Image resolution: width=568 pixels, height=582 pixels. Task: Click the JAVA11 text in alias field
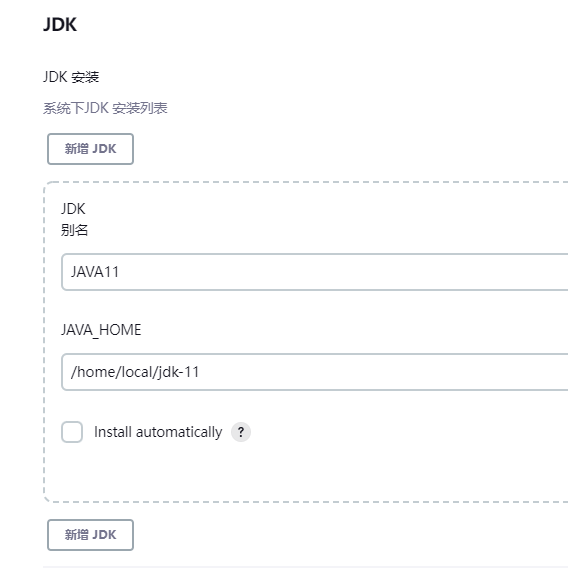click(x=95, y=272)
